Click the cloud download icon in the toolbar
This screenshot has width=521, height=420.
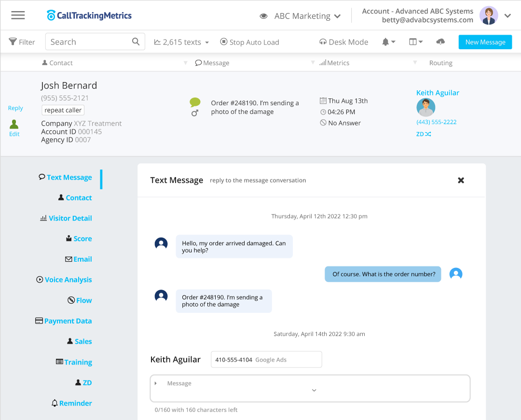tap(440, 42)
